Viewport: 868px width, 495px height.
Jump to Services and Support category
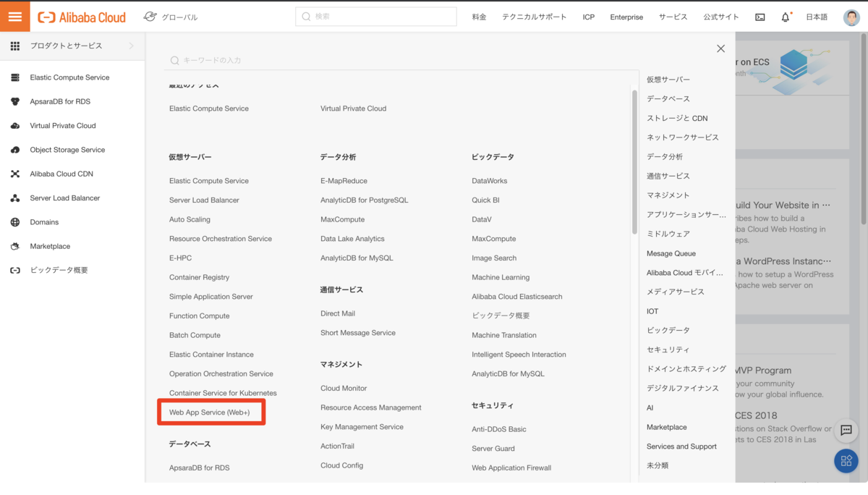pos(681,447)
